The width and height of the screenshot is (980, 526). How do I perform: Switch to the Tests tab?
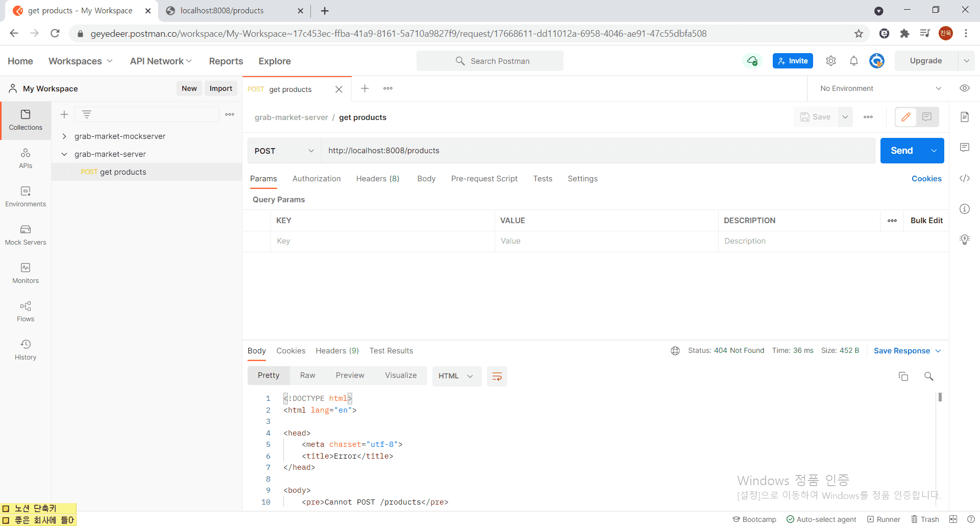click(543, 179)
